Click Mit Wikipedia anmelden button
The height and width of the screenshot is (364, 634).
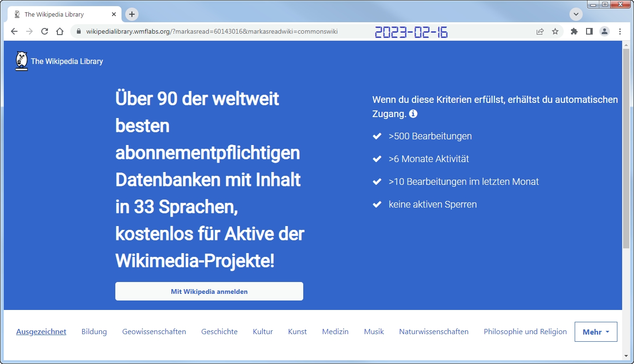[x=209, y=291]
